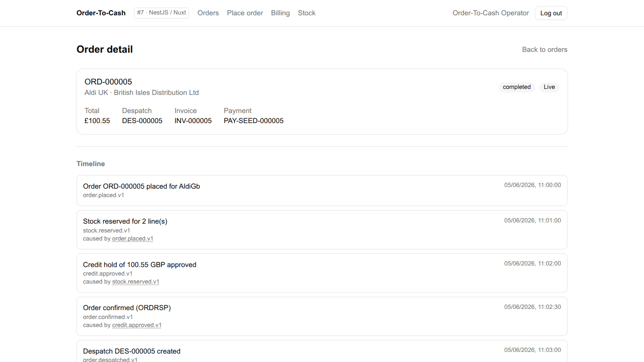The width and height of the screenshot is (644, 362).
Task: Open the Orders nav item
Action: 208,13
